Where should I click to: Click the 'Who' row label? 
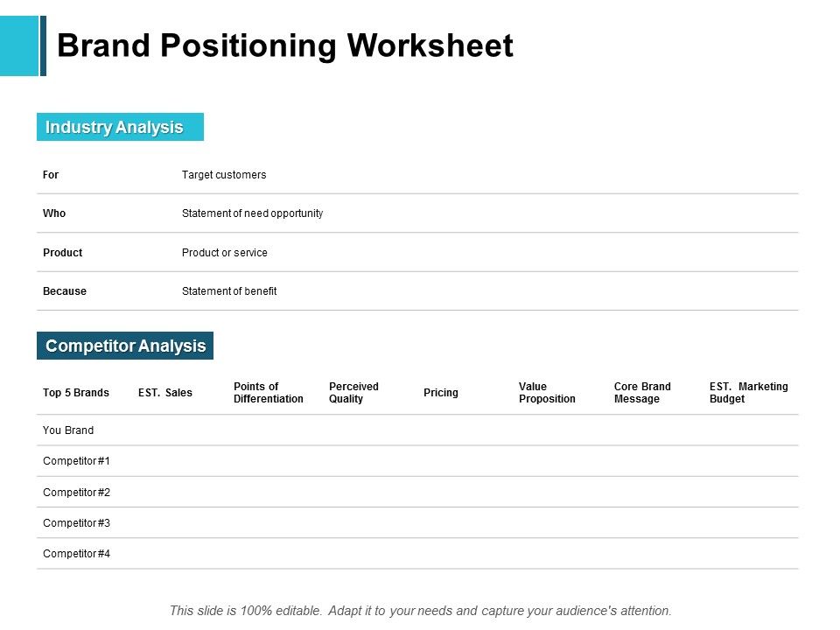point(54,213)
